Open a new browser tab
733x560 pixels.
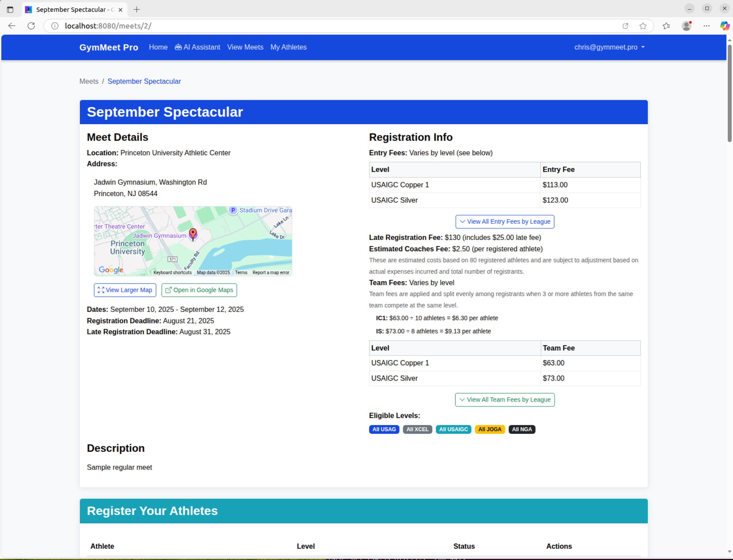(137, 9)
